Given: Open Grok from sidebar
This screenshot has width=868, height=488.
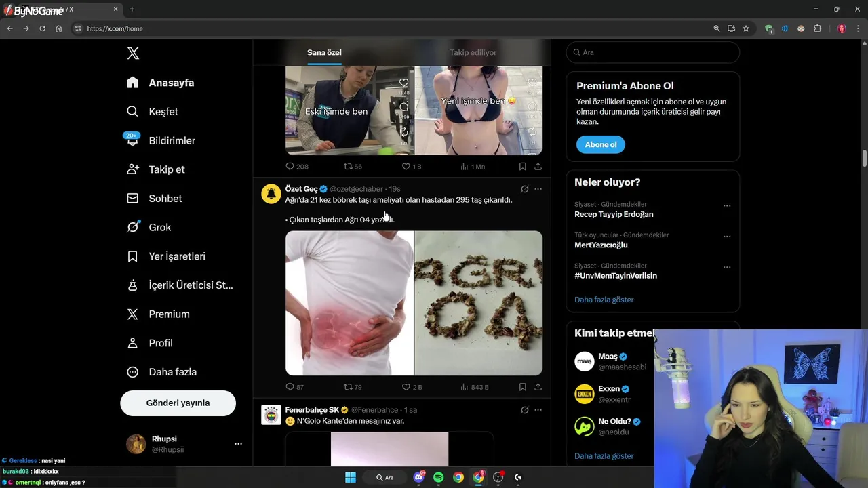Looking at the screenshot, I should pos(149,227).
